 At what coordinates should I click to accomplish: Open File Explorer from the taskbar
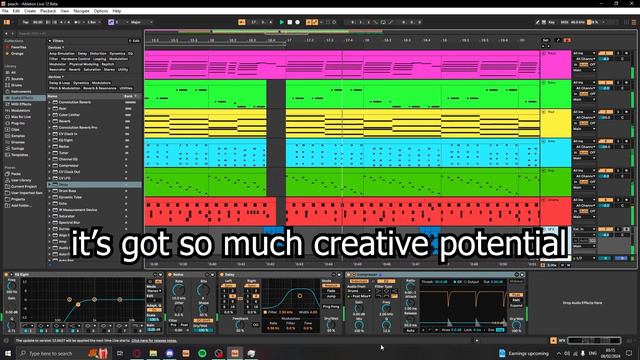coord(153,353)
